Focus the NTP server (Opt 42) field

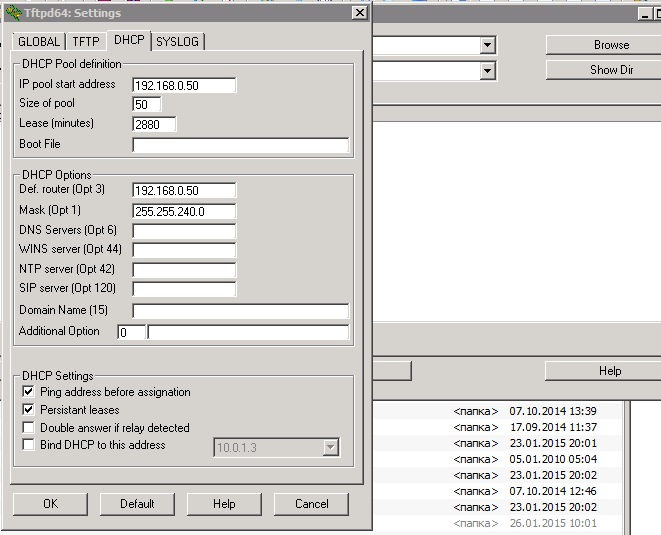tap(184, 269)
